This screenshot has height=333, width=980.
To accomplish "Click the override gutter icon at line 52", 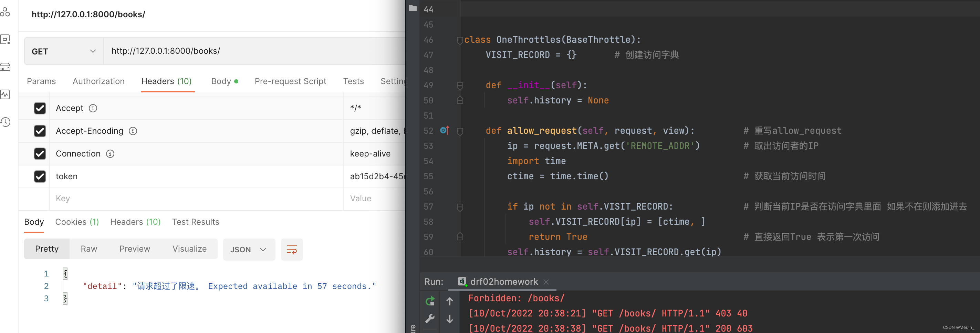I will pos(444,130).
